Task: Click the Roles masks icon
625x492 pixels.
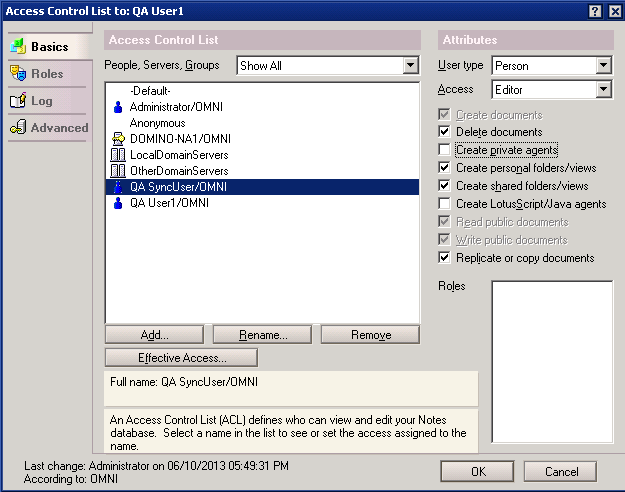Action: [18, 73]
